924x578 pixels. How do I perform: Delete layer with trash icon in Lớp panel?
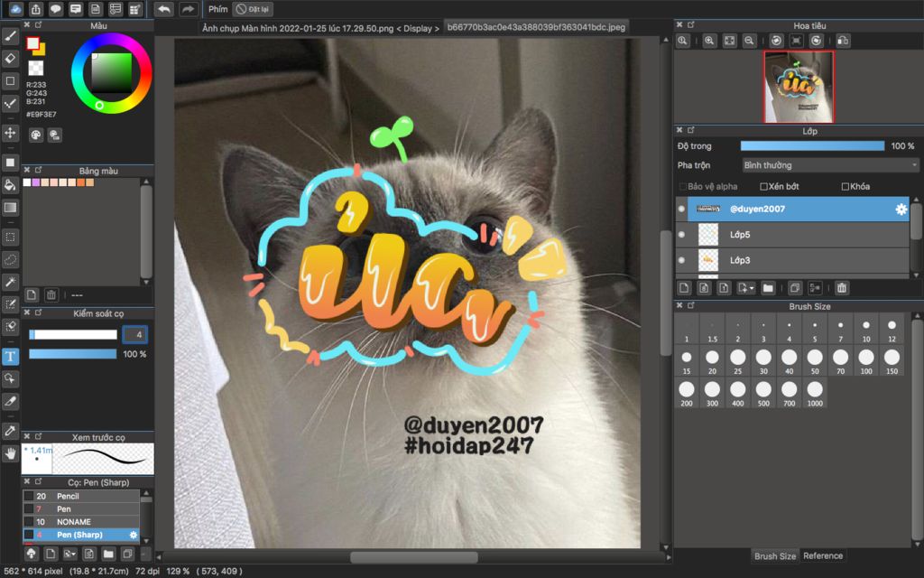pos(842,288)
